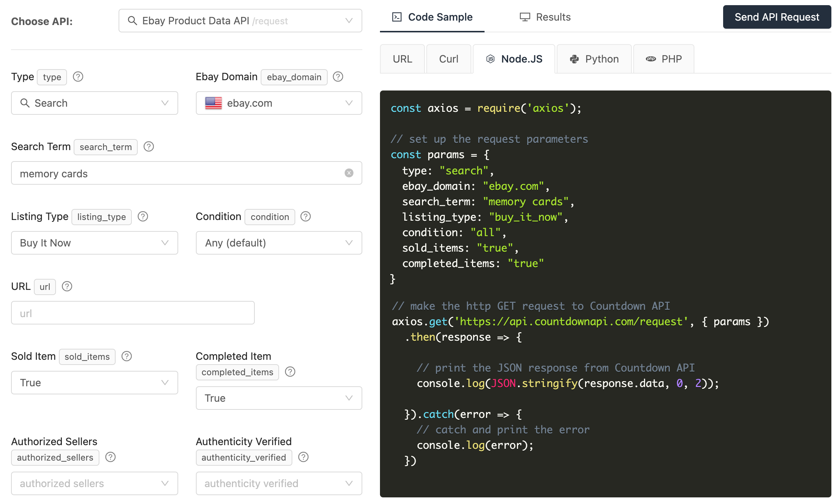
Task: Open the Buy It Now listing dropdown
Action: pos(95,243)
